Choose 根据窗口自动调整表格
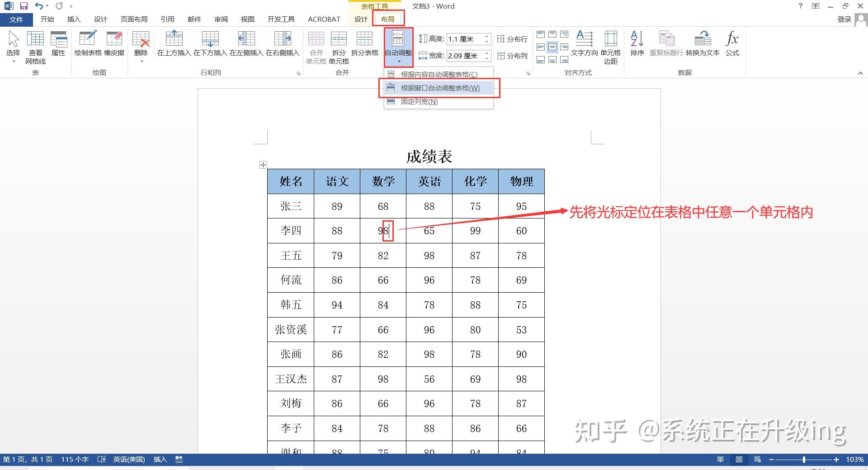 pyautogui.click(x=439, y=88)
